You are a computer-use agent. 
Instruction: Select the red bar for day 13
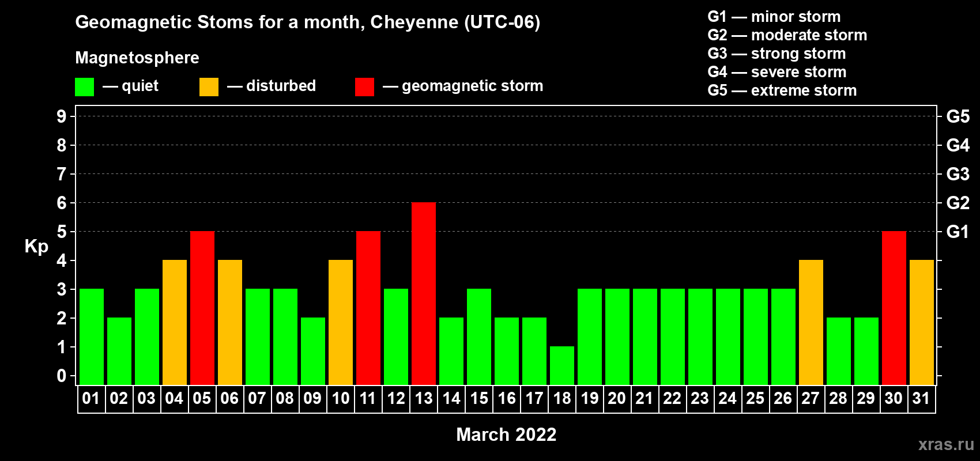pyautogui.click(x=424, y=294)
